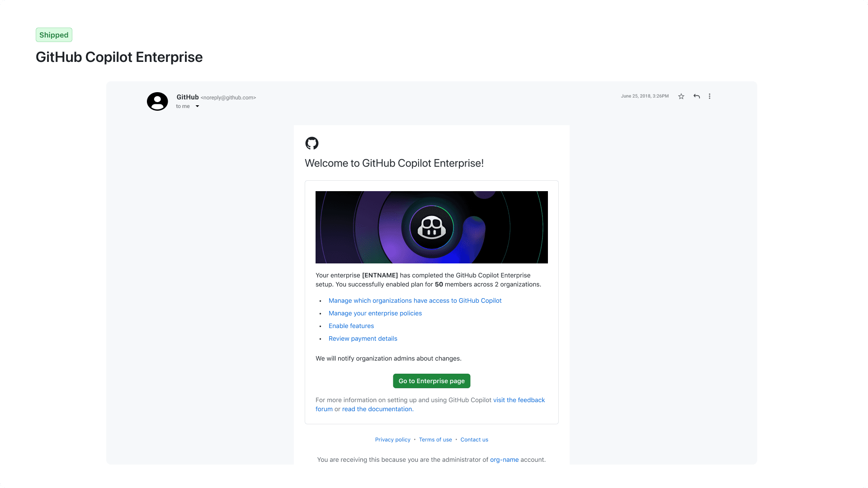Screen dimensions: 868x488
Task: Select 'Contact us'
Action: click(x=474, y=439)
